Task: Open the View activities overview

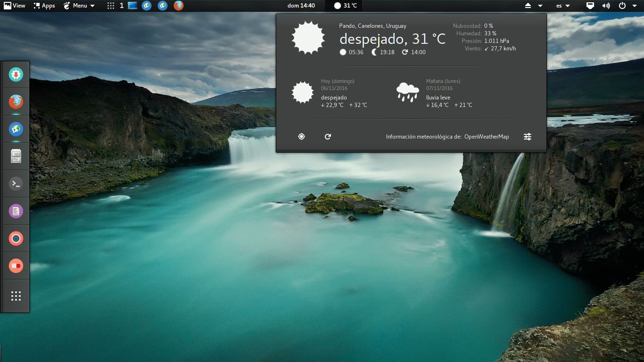Action: [x=15, y=6]
